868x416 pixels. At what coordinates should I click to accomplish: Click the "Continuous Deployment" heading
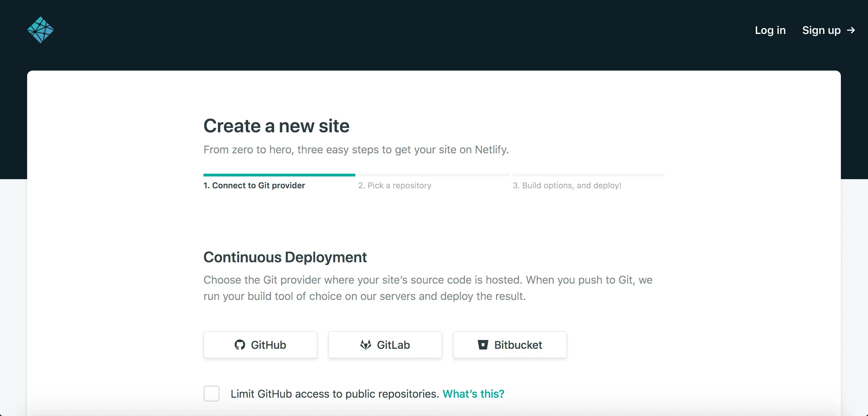(285, 257)
